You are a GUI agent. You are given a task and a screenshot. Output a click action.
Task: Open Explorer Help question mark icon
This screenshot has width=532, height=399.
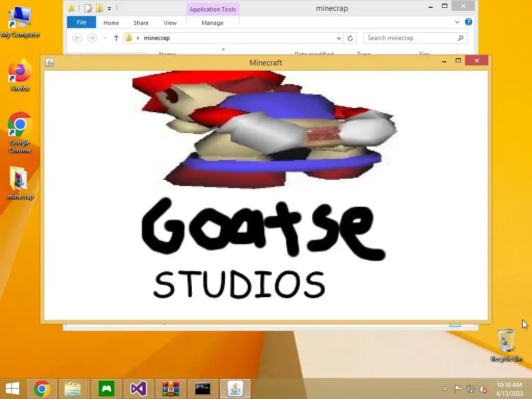(469, 22)
